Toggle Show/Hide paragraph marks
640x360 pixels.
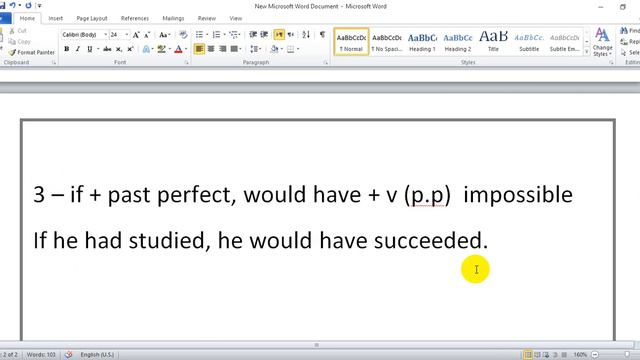[322, 35]
